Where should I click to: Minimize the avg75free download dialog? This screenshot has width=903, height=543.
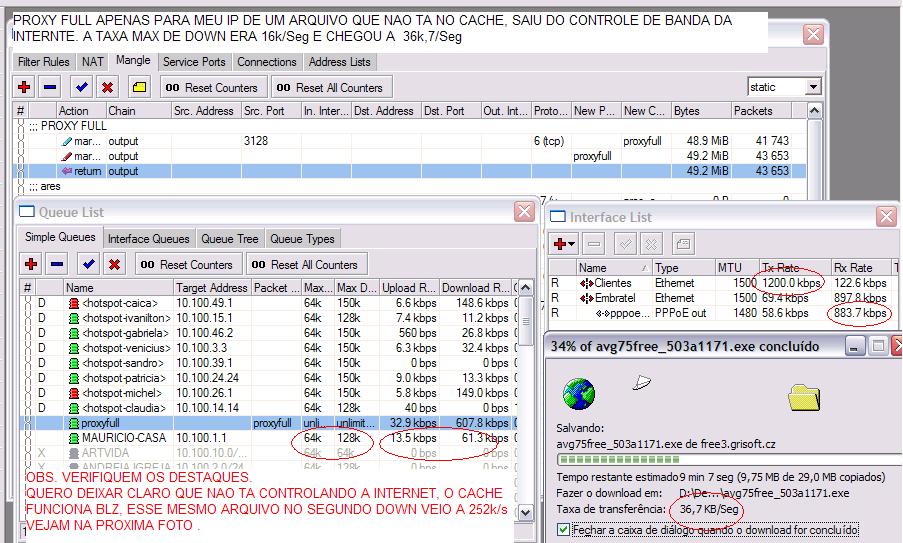[x=855, y=346]
